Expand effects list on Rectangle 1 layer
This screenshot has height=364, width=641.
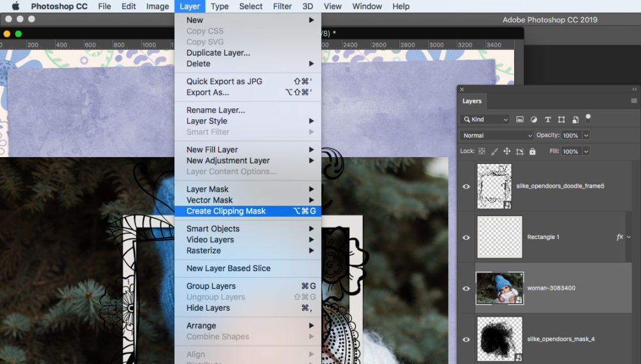pyautogui.click(x=629, y=237)
